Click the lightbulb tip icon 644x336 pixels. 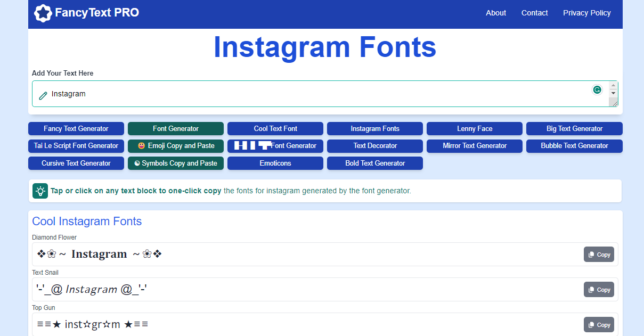[40, 191]
